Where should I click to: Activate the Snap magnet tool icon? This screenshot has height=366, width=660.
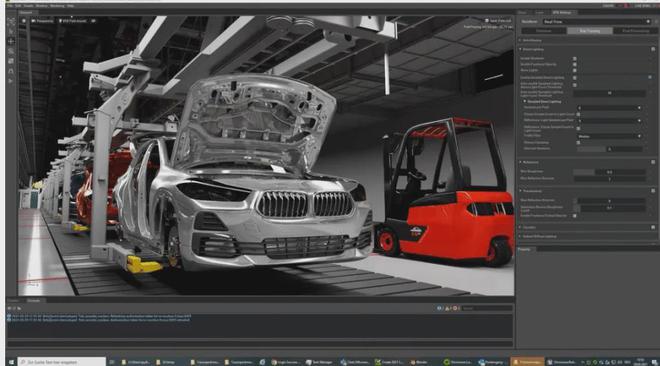pos(11,71)
